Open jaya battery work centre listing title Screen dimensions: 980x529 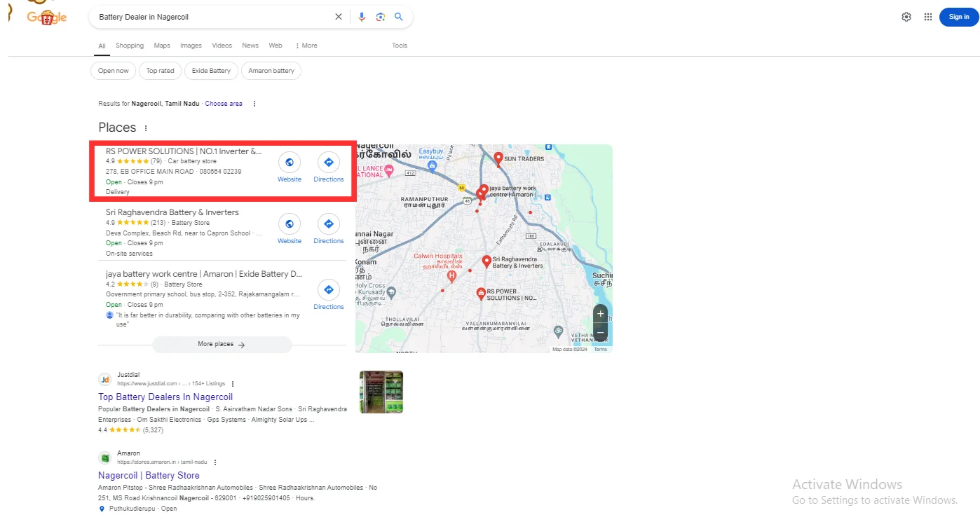coord(204,274)
